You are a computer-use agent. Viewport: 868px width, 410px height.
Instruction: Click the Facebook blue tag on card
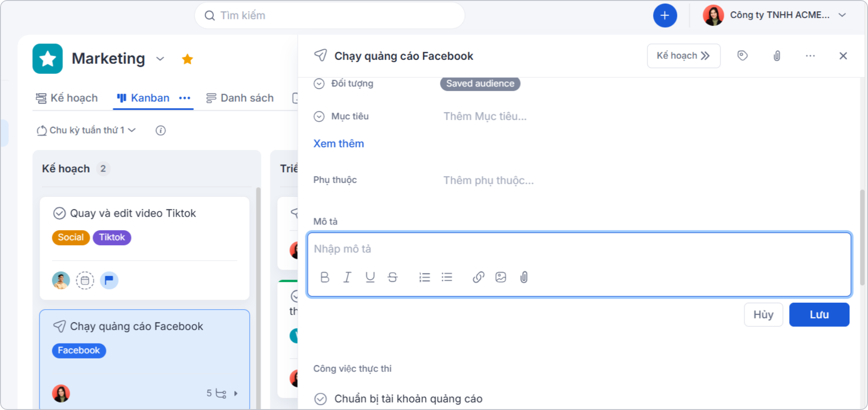(x=79, y=350)
